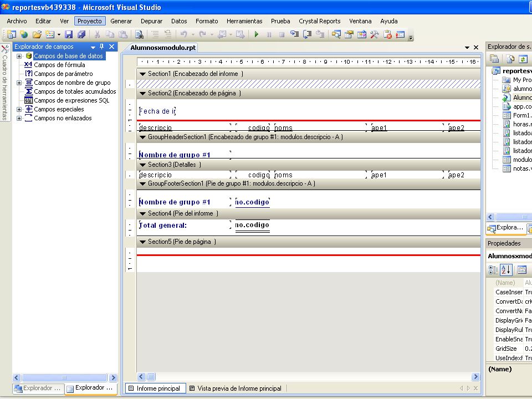Click the New Web Site globe icon
The height and width of the screenshot is (399, 532).
[x=24, y=34]
